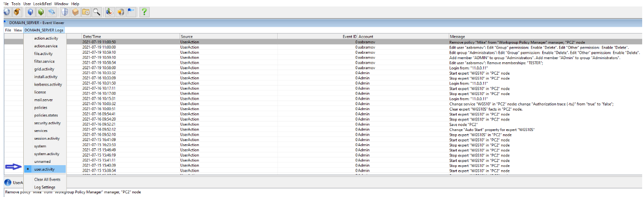The image size is (644, 197).
Task: Open Log Settings from the menu
Action: click(x=45, y=187)
